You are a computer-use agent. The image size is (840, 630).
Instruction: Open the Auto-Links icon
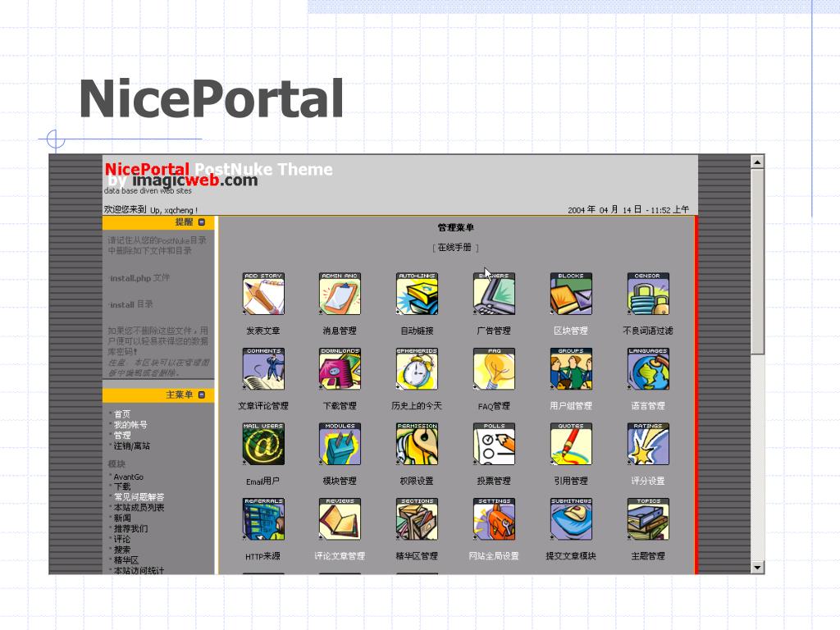[417, 294]
